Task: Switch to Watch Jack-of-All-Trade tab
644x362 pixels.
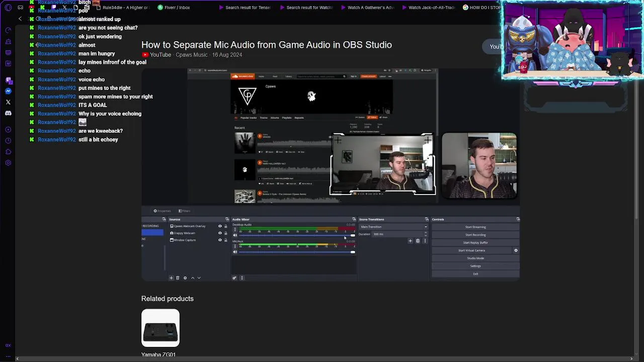Action: (428, 8)
